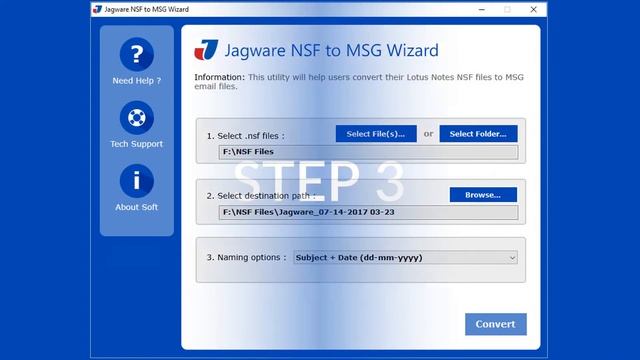Click the Select File(s)... button

click(376, 134)
